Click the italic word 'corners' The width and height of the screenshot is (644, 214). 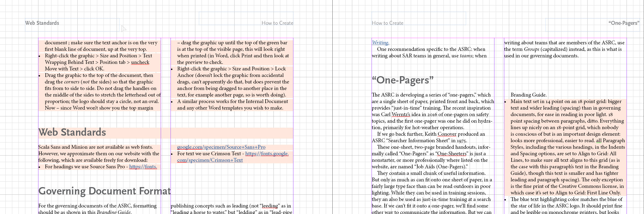tap(72, 82)
